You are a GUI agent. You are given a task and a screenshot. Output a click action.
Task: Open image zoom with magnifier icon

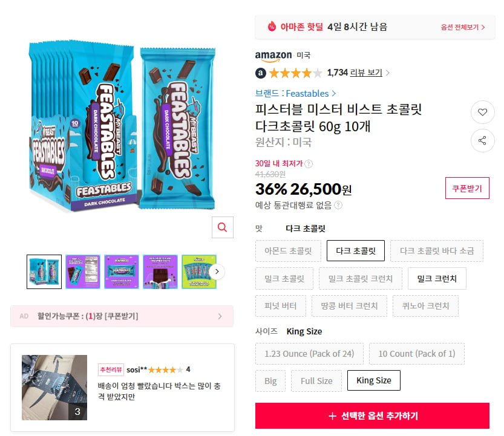click(223, 227)
